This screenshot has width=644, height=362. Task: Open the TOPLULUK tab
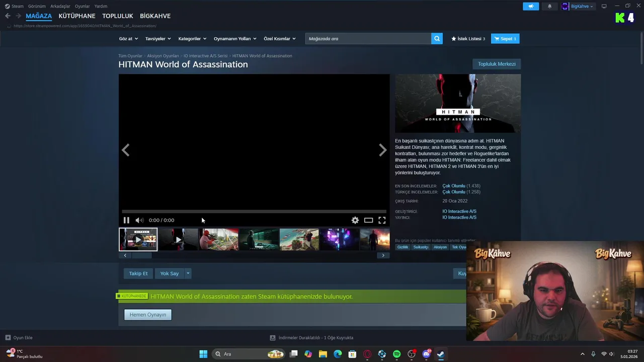click(118, 16)
